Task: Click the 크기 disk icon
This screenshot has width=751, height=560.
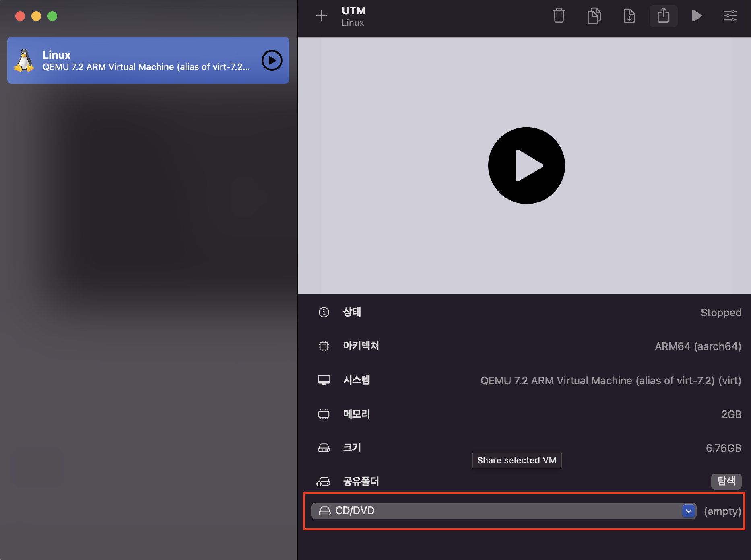Action: pyautogui.click(x=324, y=448)
